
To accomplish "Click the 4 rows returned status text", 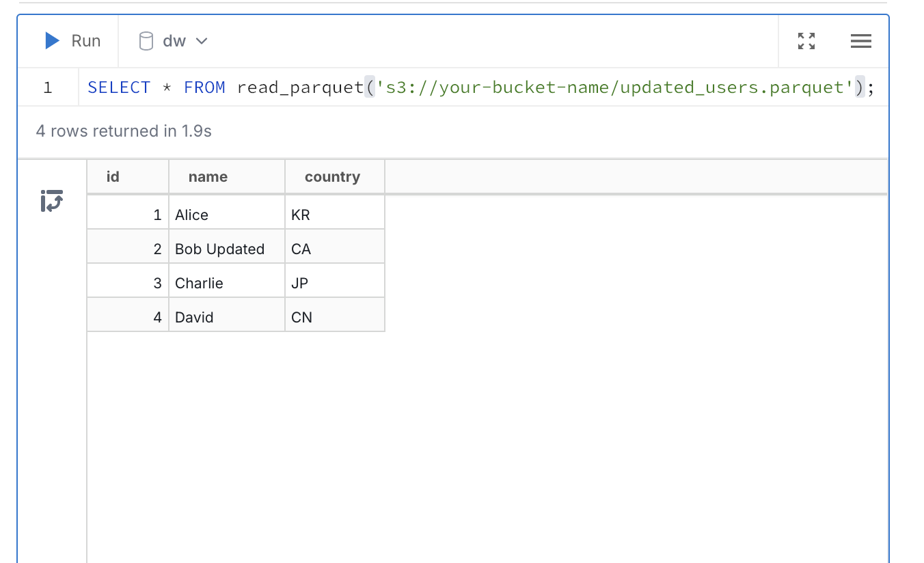I will pos(124,131).
